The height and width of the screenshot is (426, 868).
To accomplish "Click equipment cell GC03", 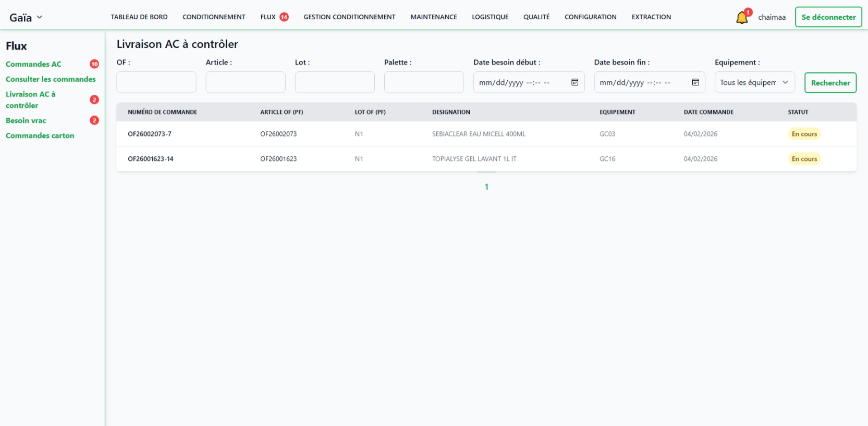I will tap(607, 134).
